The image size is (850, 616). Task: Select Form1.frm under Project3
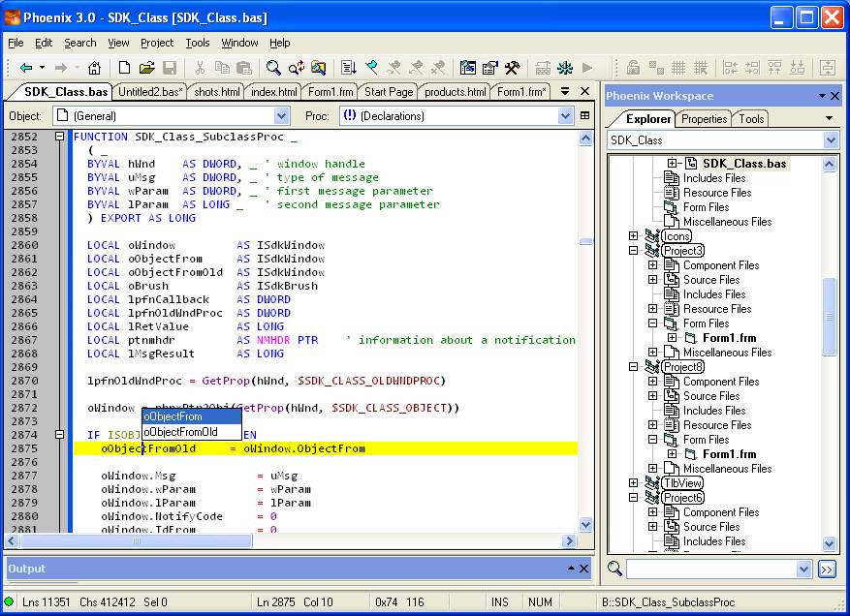click(729, 338)
